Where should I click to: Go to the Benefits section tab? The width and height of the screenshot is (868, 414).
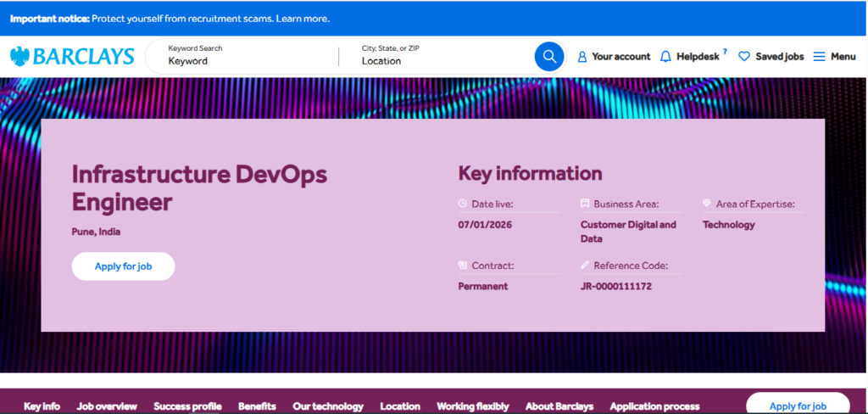[x=257, y=406]
